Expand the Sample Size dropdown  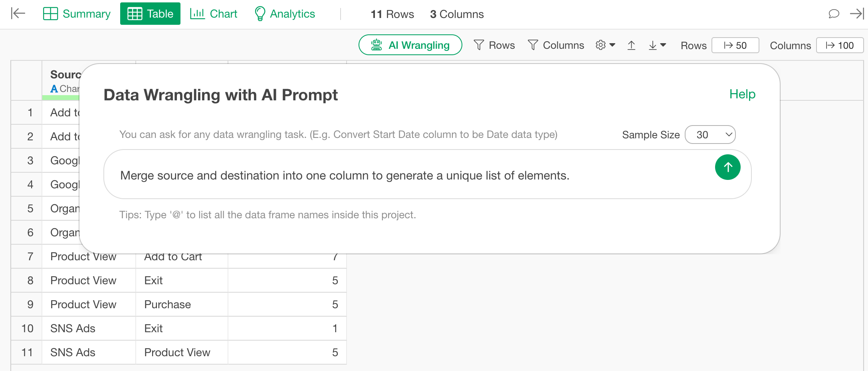pyautogui.click(x=710, y=135)
